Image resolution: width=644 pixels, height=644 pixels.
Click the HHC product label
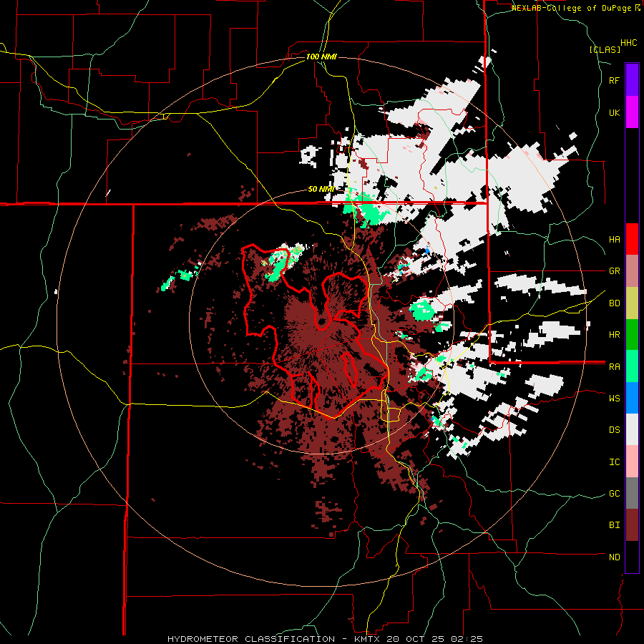pyautogui.click(x=628, y=43)
